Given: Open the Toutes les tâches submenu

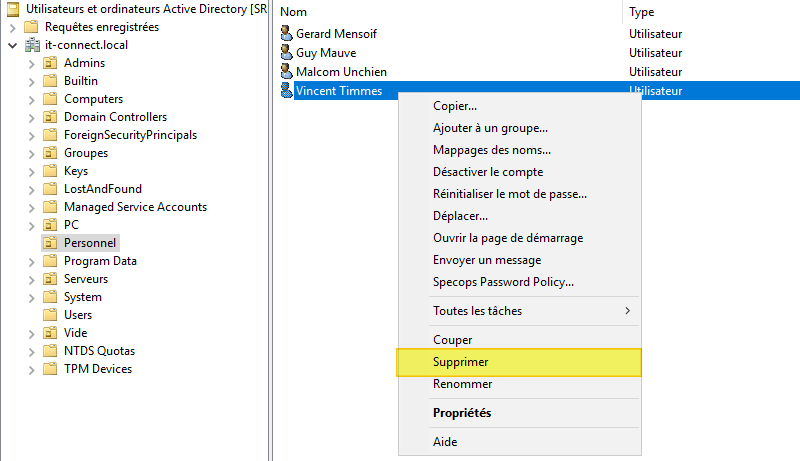Looking at the screenshot, I should 477,311.
